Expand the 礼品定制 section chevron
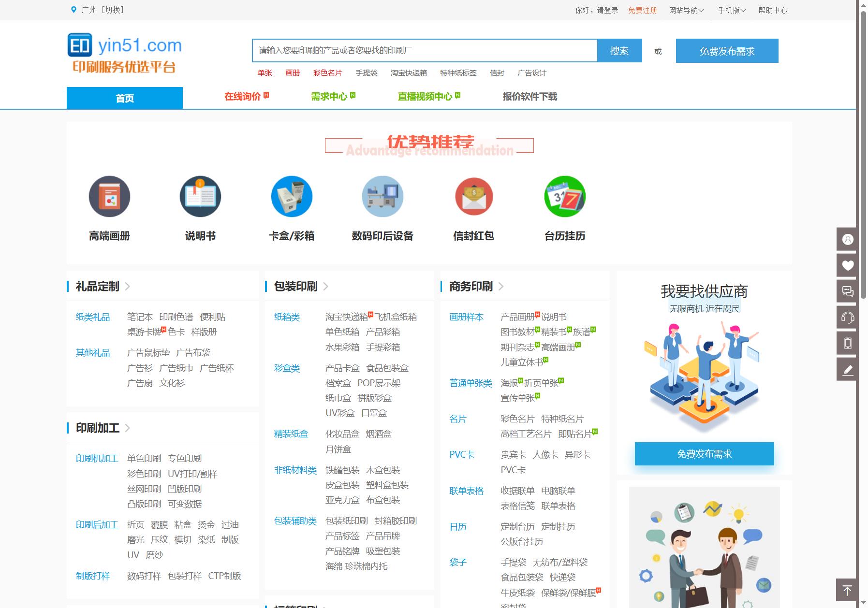868x608 pixels. coord(128,286)
